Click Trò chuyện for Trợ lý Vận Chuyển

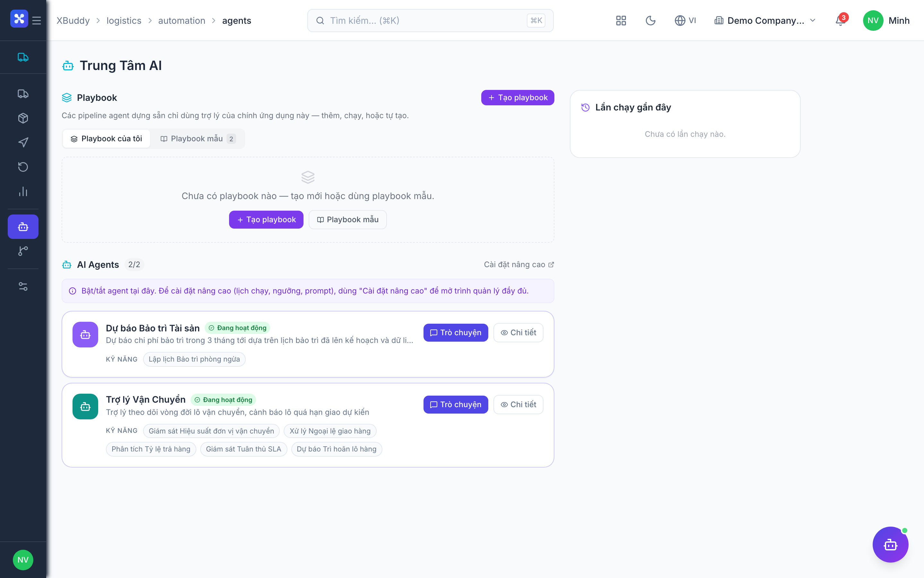point(456,405)
